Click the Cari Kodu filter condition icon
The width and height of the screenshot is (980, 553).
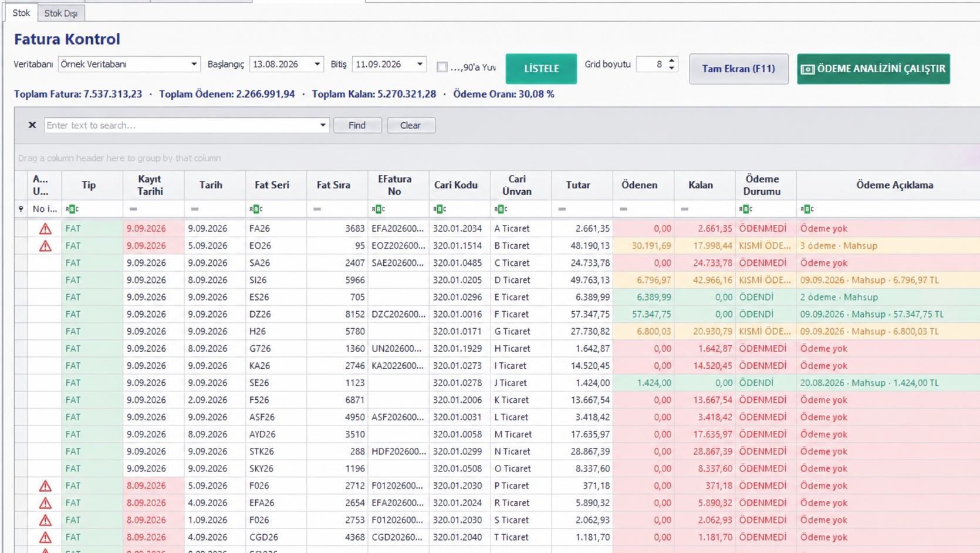[440, 209]
